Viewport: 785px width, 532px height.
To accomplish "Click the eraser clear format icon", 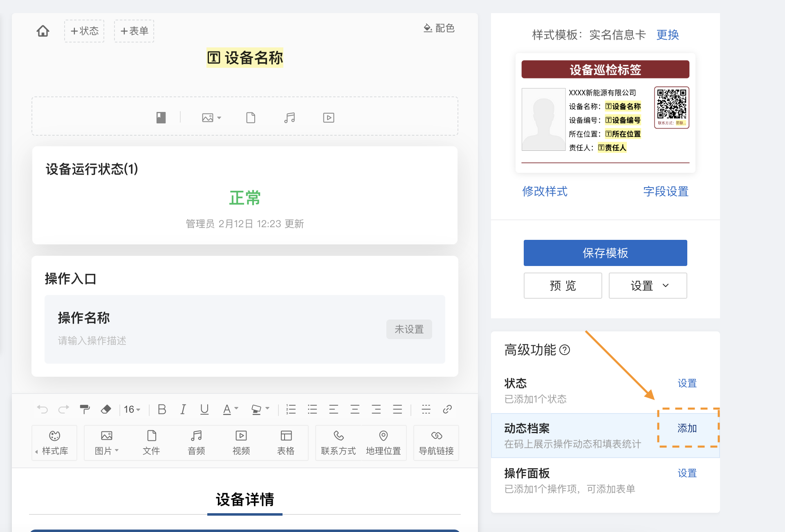I will pyautogui.click(x=106, y=409).
